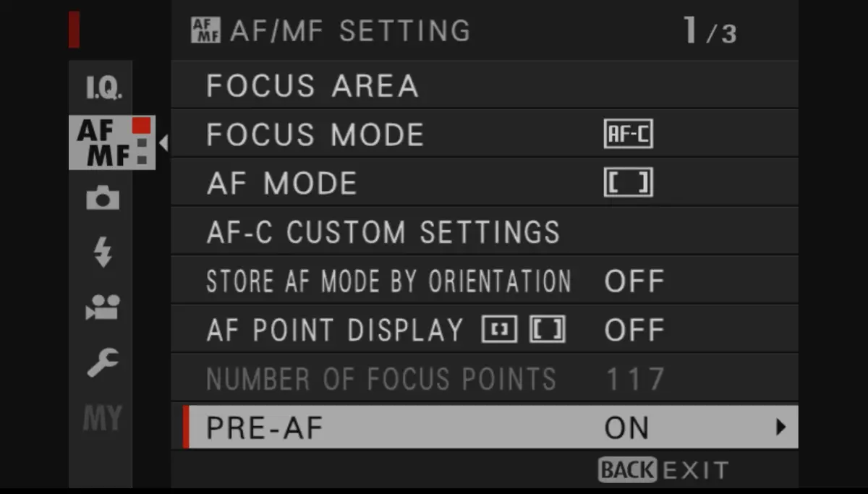Expand the PRE-AF options with the right arrow
This screenshot has width=868, height=494.
click(780, 427)
